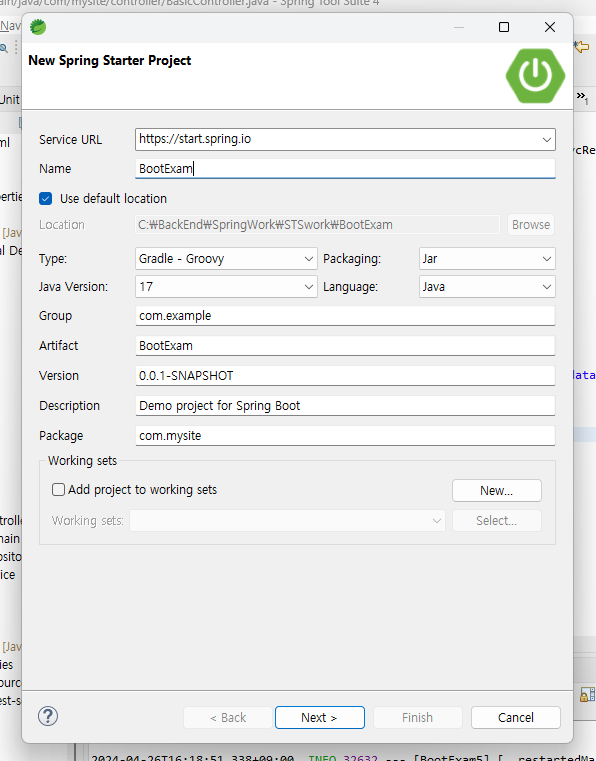Click the Description field Demo project
This screenshot has width=596, height=761.
click(x=345, y=406)
